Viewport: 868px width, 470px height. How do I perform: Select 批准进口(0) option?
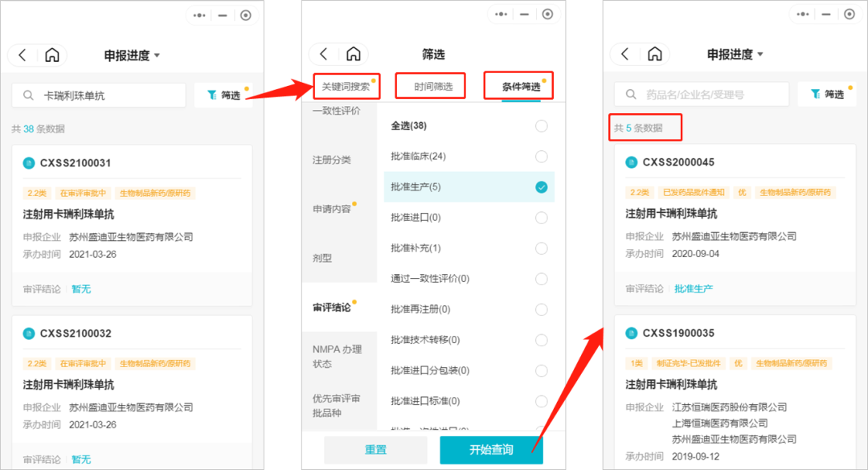(542, 218)
